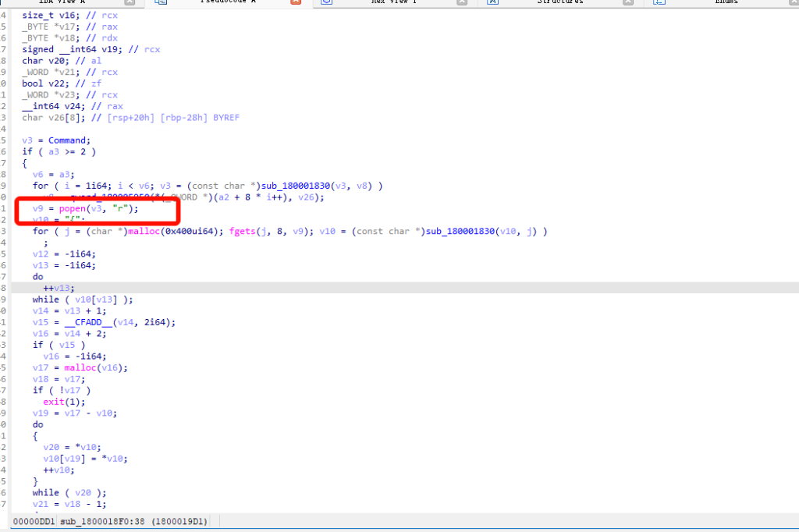799x532 pixels.
Task: Click the Hex View-1 tab icon
Action: pyautogui.click(x=326, y=2)
